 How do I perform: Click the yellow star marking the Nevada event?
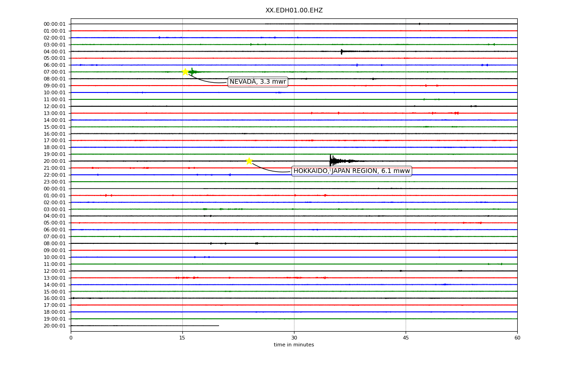[185, 72]
